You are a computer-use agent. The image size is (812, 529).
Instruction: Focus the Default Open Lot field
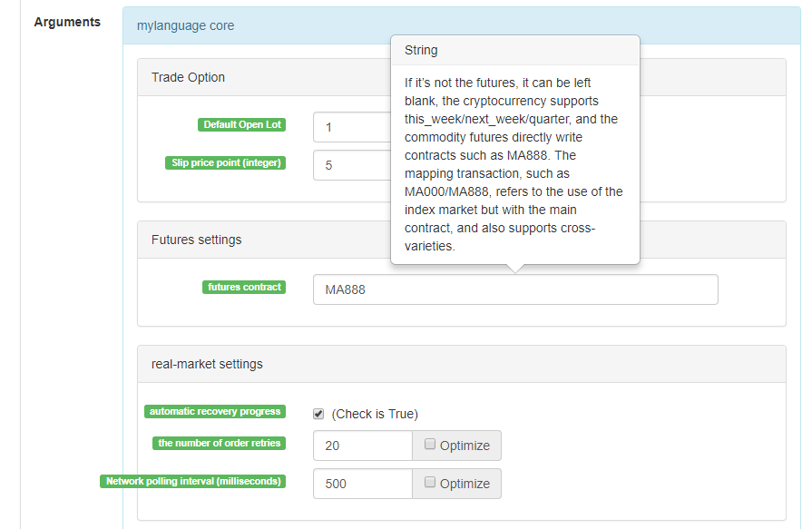(x=350, y=127)
